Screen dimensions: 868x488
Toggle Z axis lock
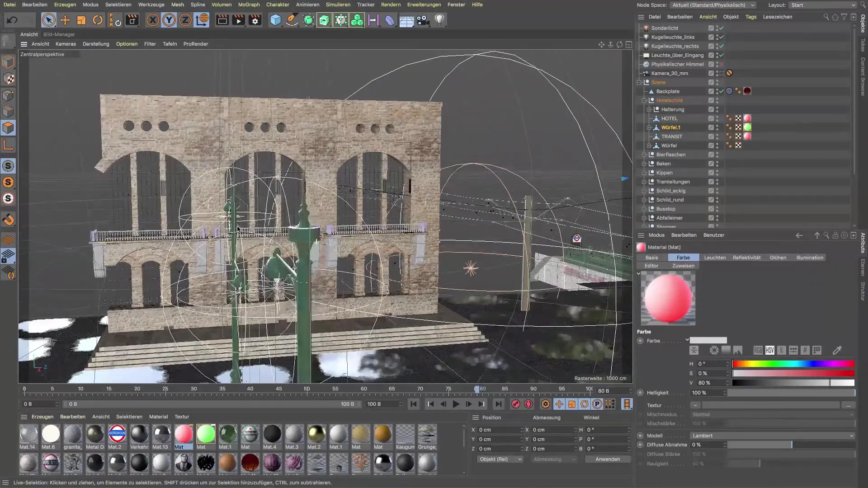(185, 20)
